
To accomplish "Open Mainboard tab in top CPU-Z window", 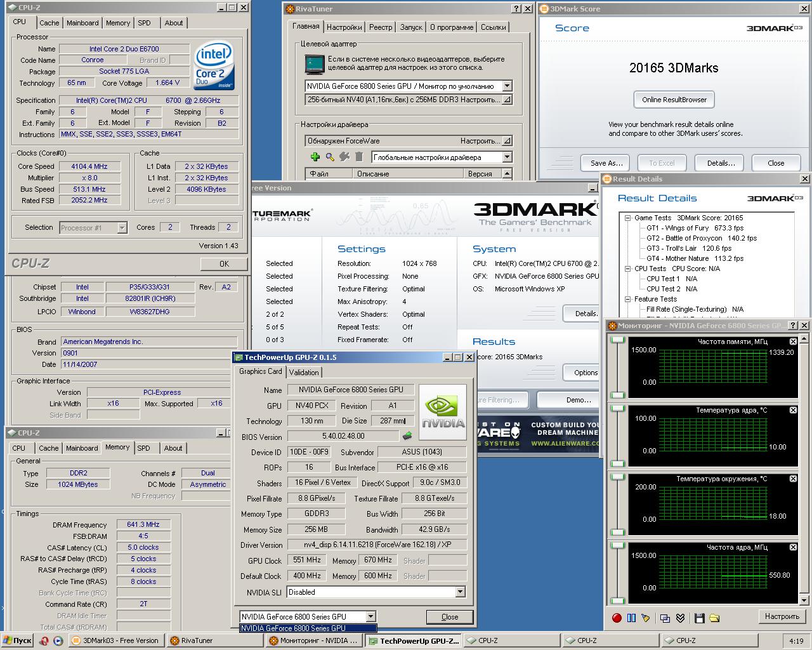I will click(x=82, y=23).
